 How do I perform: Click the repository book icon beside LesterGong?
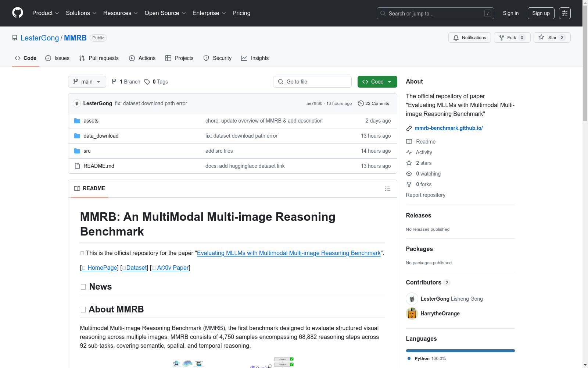click(x=15, y=38)
